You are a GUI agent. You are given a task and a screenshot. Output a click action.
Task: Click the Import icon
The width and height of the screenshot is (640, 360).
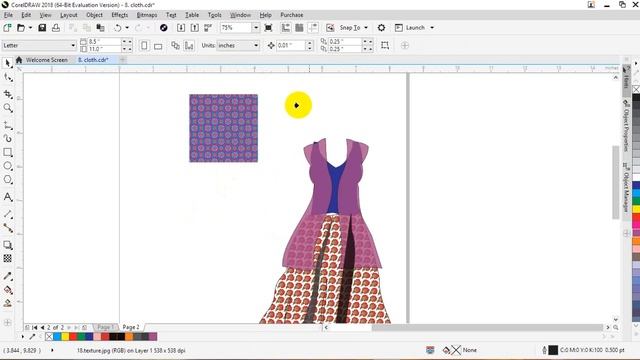pyautogui.click(x=181, y=28)
